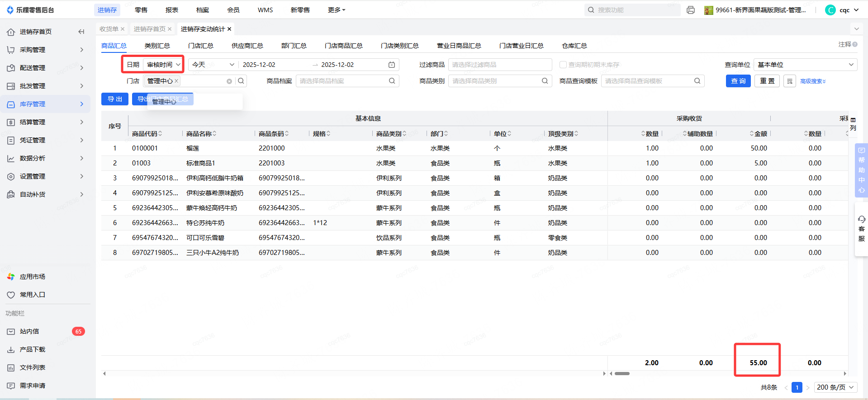Image resolution: width=868 pixels, height=400 pixels.
Task: Click the search icon in product category field
Action: (545, 81)
